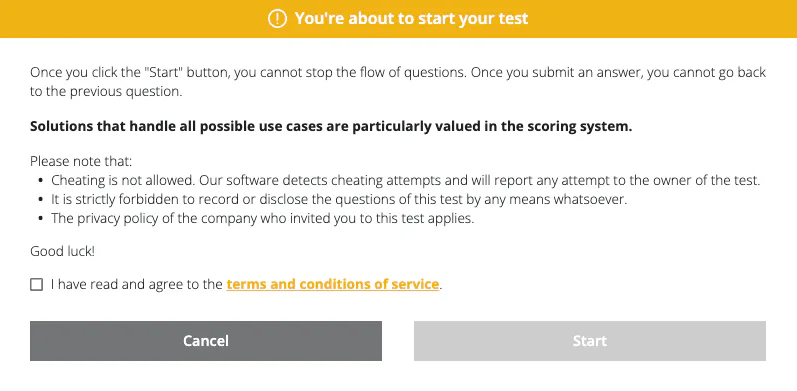
Task: Click the bullet dot before "The privacy policy"
Action: 41,219
